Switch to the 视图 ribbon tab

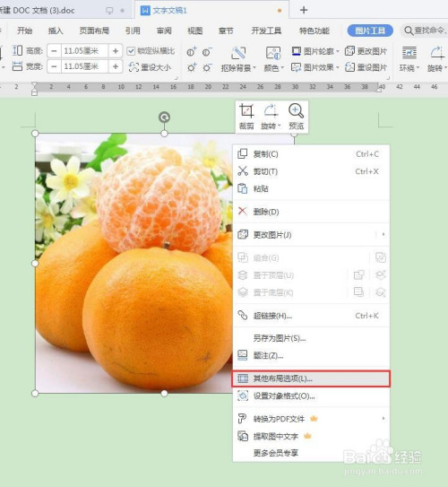(195, 30)
